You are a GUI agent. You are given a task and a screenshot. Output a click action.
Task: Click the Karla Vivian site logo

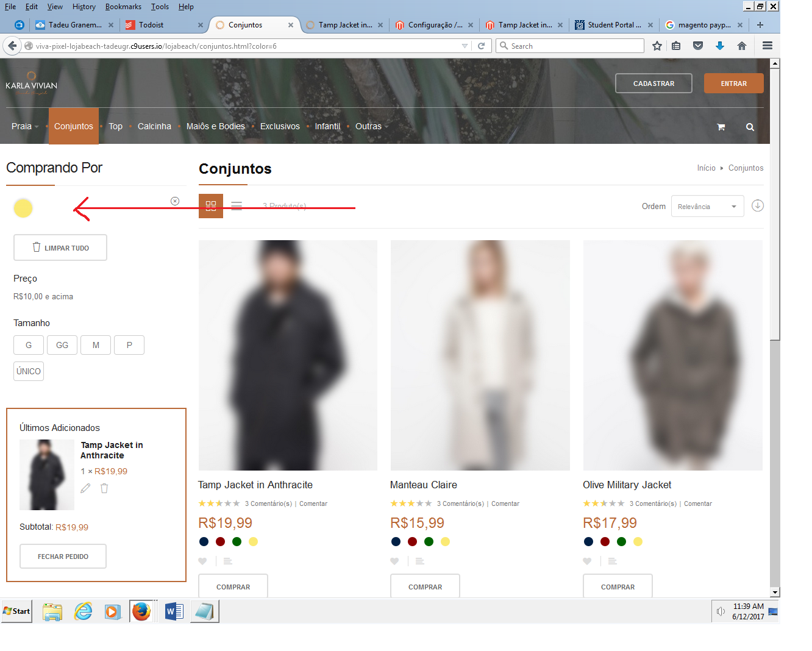[x=31, y=84]
